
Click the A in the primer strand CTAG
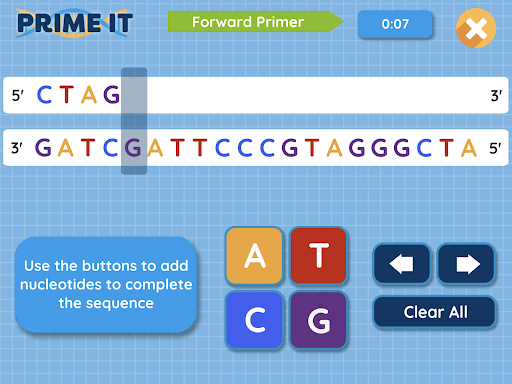89,95
